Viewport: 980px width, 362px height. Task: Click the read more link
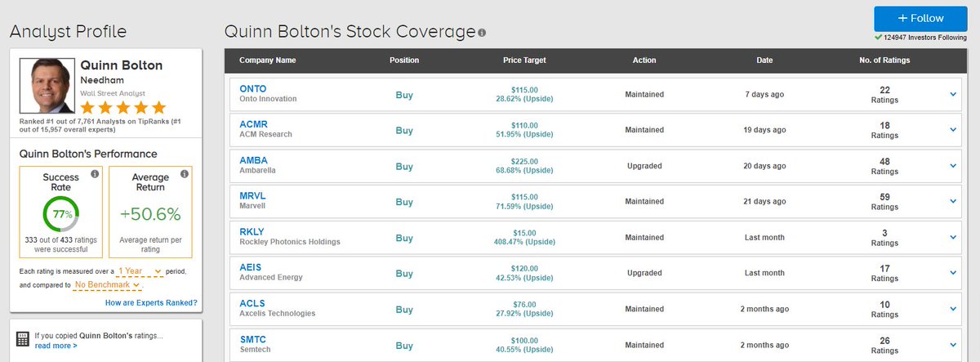56,346
